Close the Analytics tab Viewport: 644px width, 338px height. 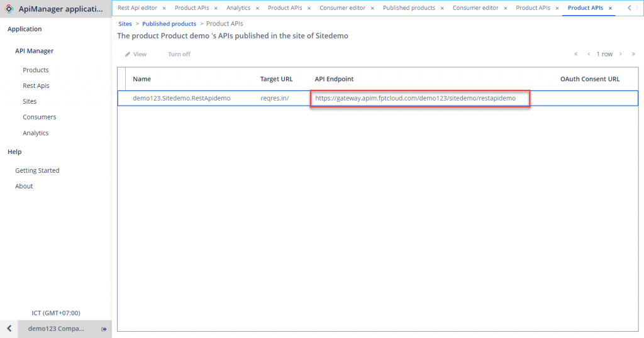point(257,8)
